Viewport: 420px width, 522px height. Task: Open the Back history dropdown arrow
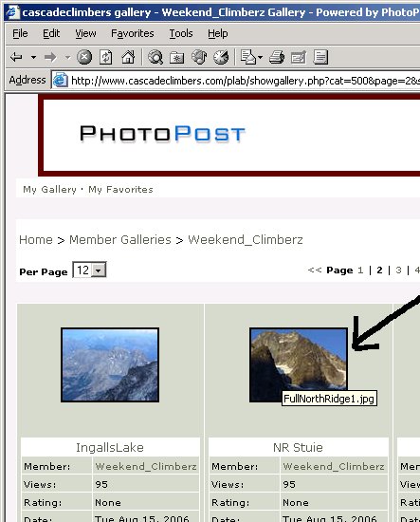click(33, 57)
